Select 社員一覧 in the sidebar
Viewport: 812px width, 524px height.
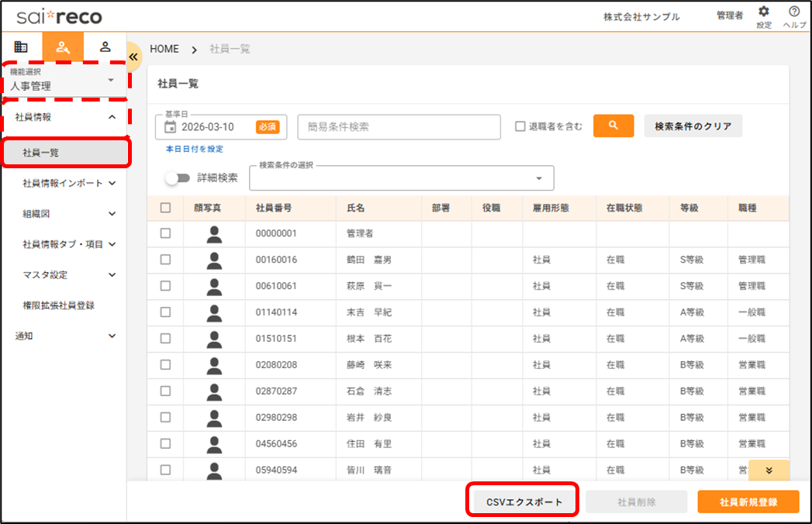[x=65, y=153]
